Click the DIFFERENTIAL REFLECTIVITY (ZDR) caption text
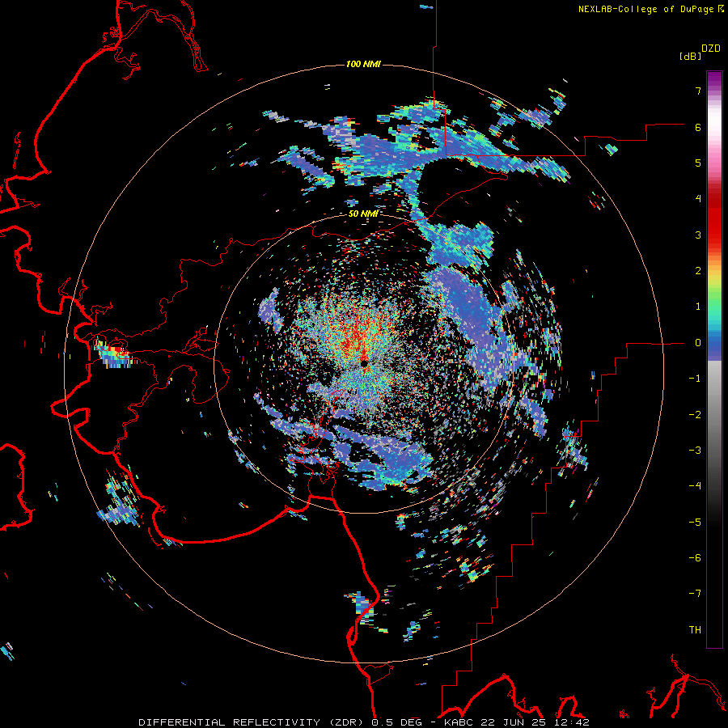 [x=252, y=722]
